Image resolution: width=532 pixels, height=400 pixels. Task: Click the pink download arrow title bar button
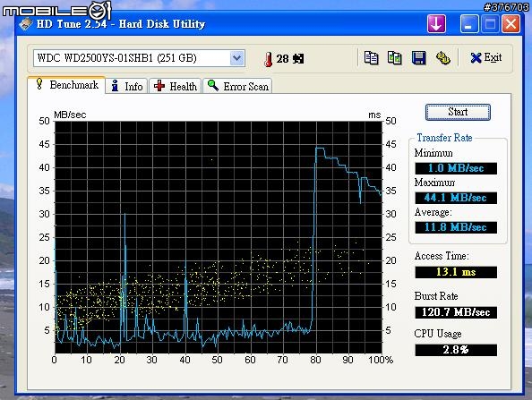coord(436,24)
